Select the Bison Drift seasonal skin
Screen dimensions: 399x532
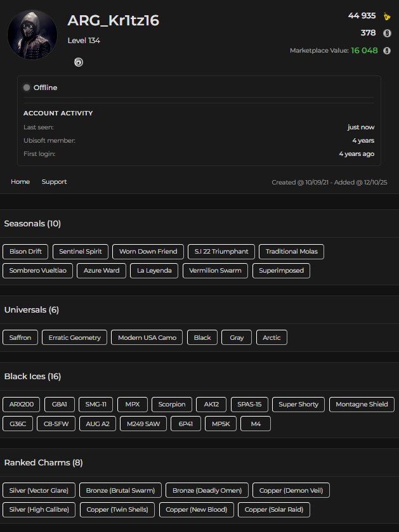(x=25, y=251)
